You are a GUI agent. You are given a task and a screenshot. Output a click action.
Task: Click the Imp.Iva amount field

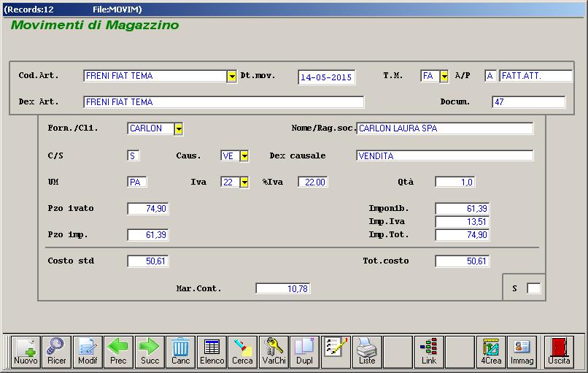point(463,222)
